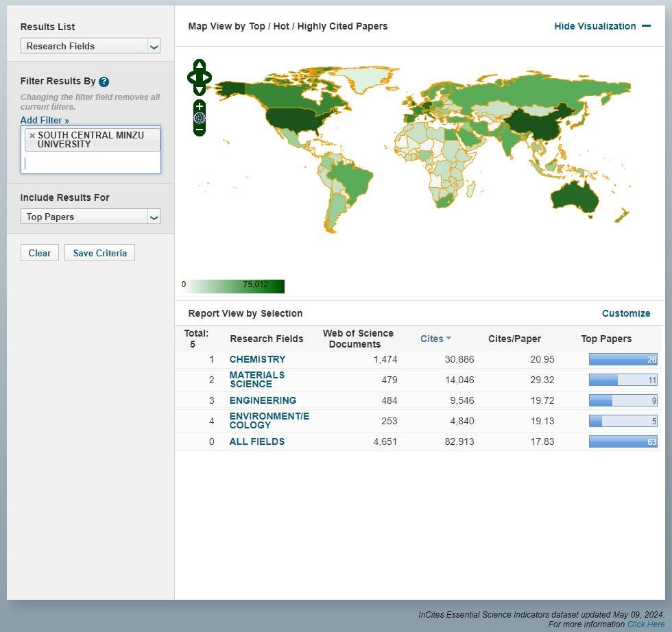Image resolution: width=672 pixels, height=632 pixels.
Task: Open Customize for the report view
Action: tap(625, 313)
